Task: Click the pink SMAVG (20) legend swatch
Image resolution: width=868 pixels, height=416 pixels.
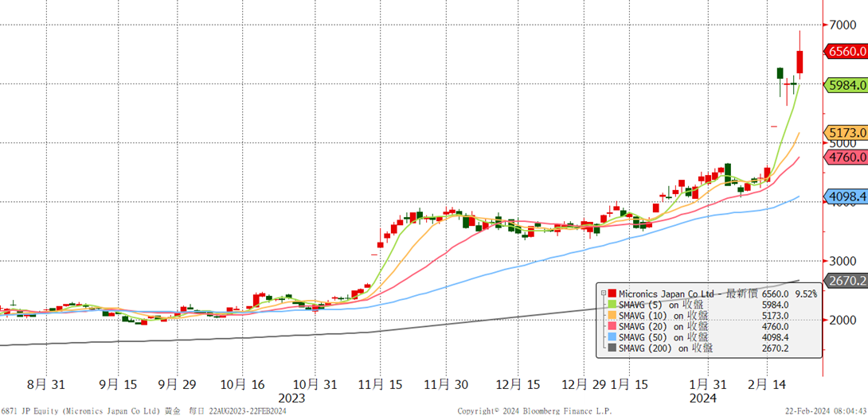Action: (612, 326)
